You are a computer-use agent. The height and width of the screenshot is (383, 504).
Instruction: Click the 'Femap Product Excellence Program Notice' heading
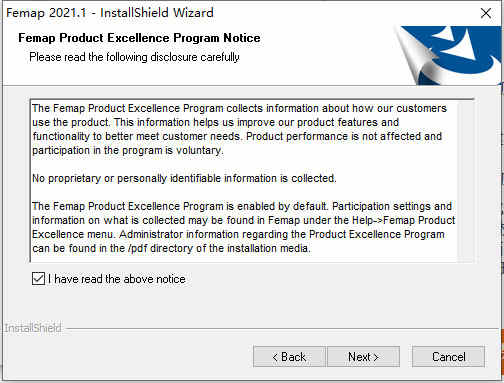tap(139, 38)
